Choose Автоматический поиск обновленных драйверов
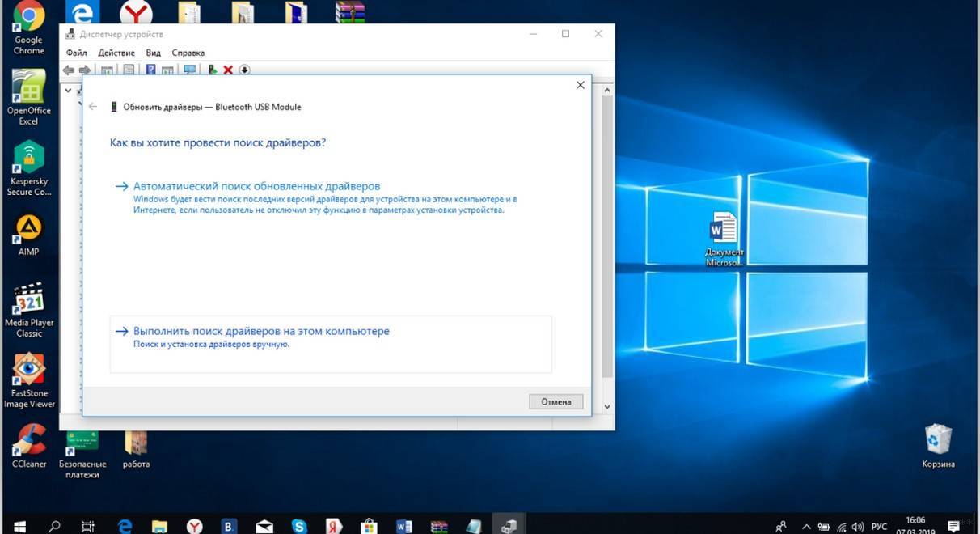 coord(256,186)
